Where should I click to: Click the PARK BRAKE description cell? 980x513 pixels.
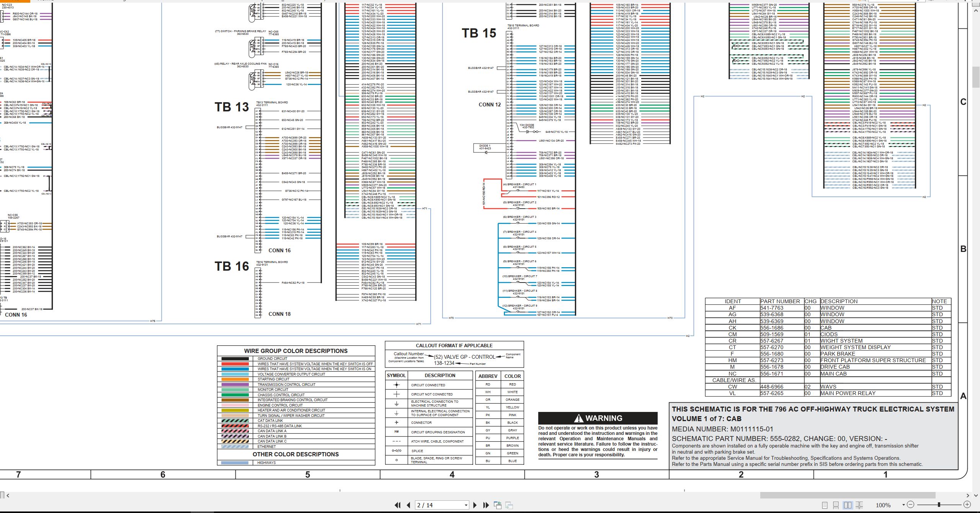tap(875, 354)
